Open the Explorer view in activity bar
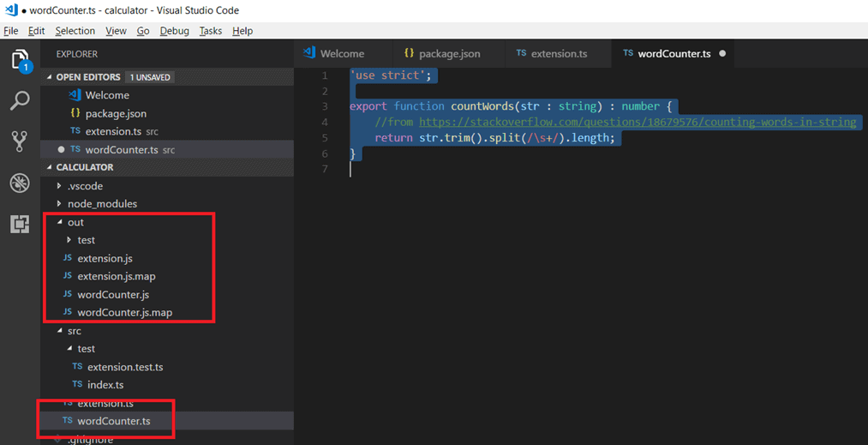The width and height of the screenshot is (868, 445). (x=20, y=60)
